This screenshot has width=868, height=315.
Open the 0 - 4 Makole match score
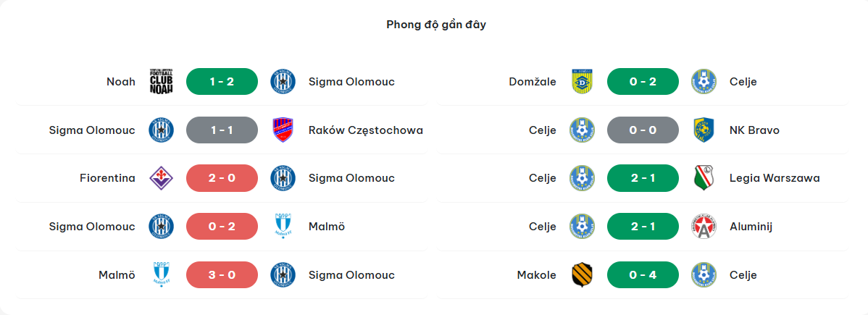coord(643,275)
